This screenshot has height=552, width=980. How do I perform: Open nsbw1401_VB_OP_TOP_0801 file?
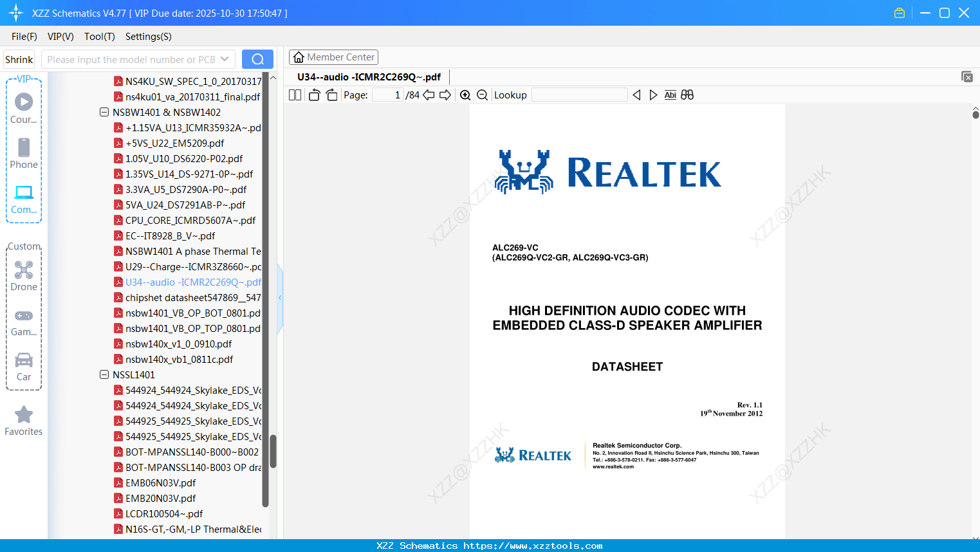click(x=187, y=328)
